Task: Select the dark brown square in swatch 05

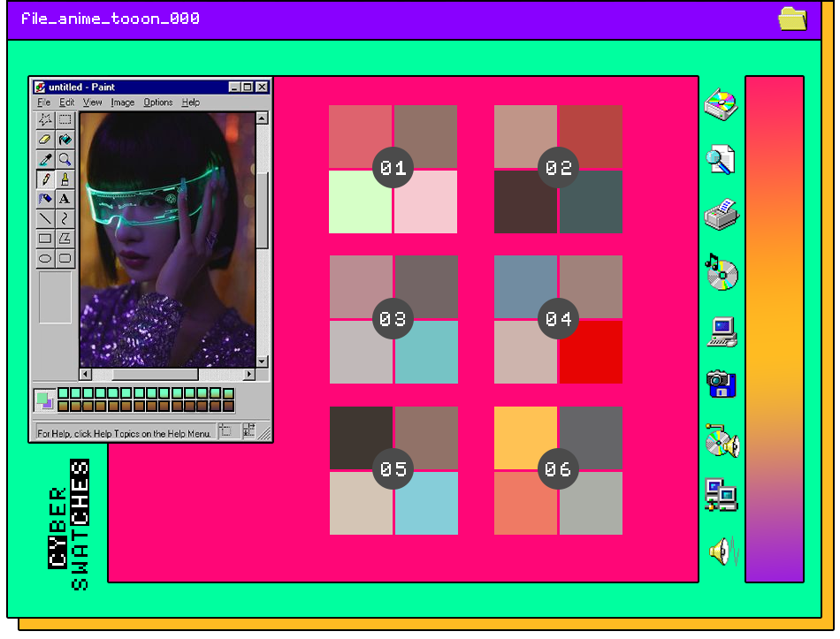Action: 361,437
